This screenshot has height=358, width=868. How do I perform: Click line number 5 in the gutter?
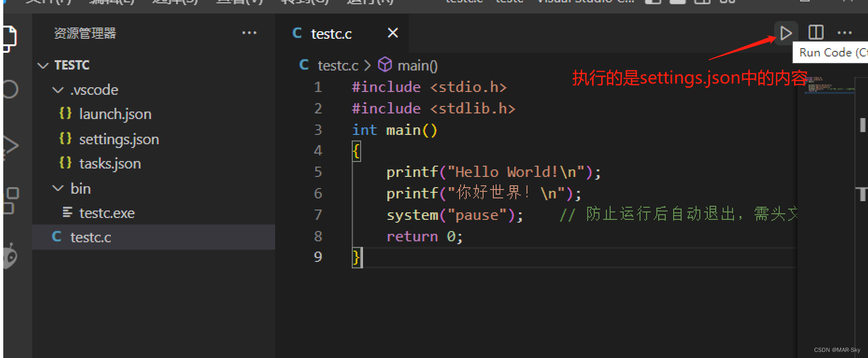(x=318, y=172)
